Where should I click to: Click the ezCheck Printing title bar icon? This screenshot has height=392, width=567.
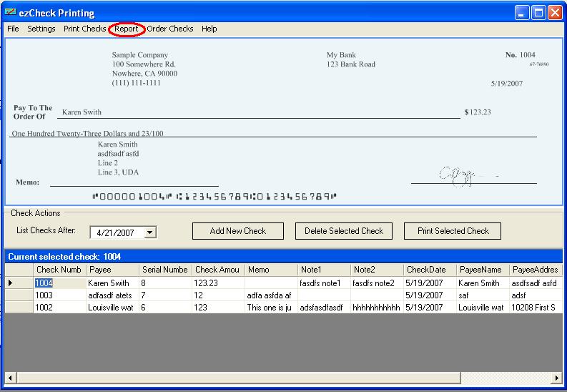click(x=10, y=13)
